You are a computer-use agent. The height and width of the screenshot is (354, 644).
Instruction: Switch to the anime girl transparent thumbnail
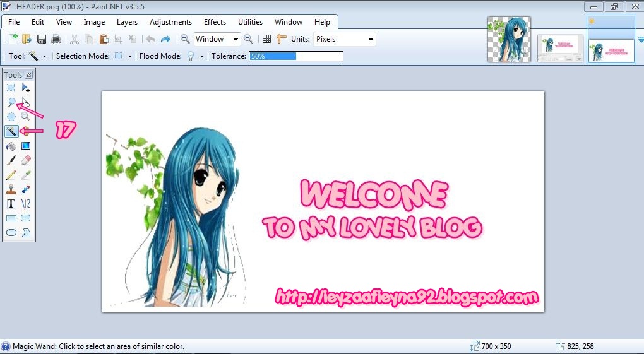point(509,39)
